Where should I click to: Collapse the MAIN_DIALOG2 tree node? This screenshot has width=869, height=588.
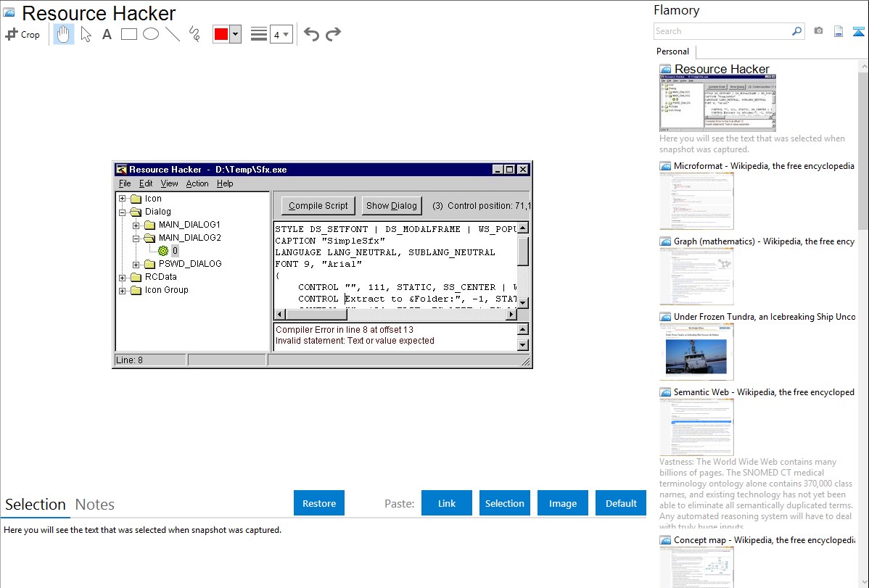[136, 238]
